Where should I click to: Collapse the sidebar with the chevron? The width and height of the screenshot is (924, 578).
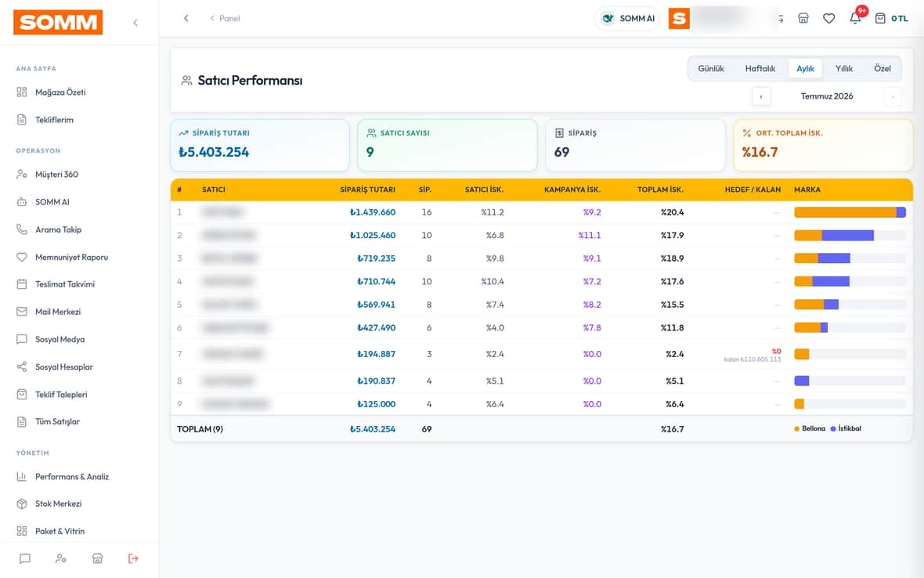point(135,23)
